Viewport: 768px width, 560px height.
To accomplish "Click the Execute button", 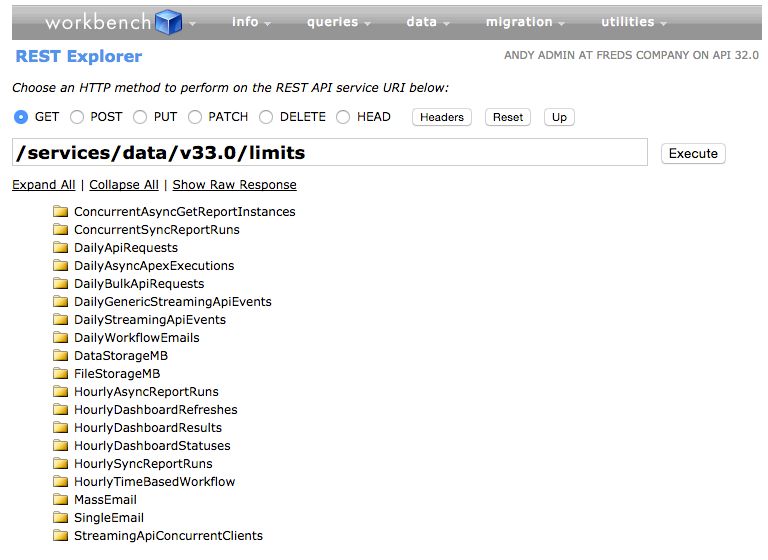I will (693, 153).
